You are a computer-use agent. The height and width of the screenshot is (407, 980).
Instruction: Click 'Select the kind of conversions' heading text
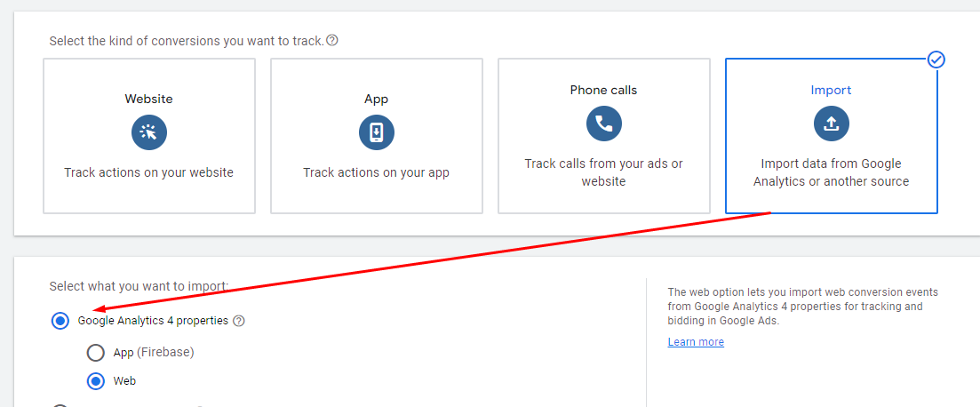click(187, 41)
